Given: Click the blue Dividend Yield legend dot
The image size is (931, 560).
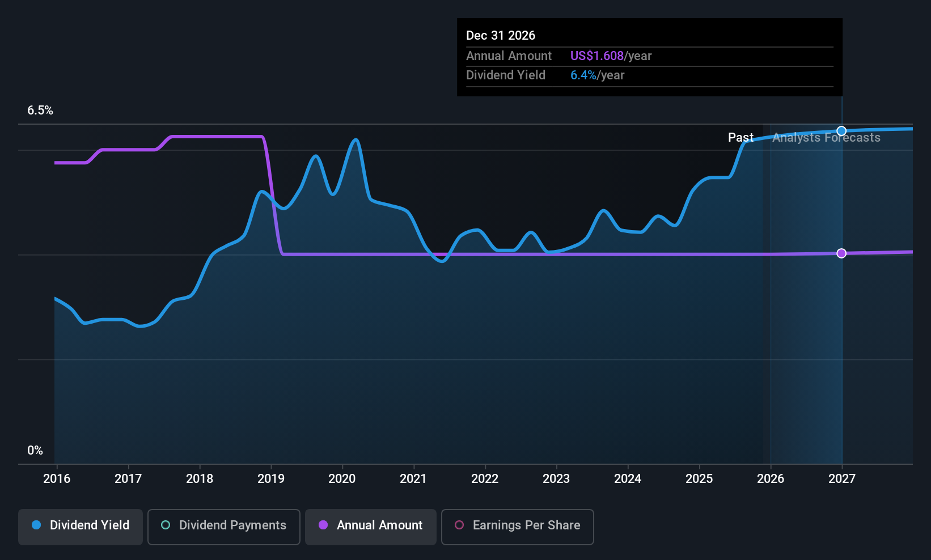Looking at the screenshot, I should pyautogui.click(x=36, y=525).
